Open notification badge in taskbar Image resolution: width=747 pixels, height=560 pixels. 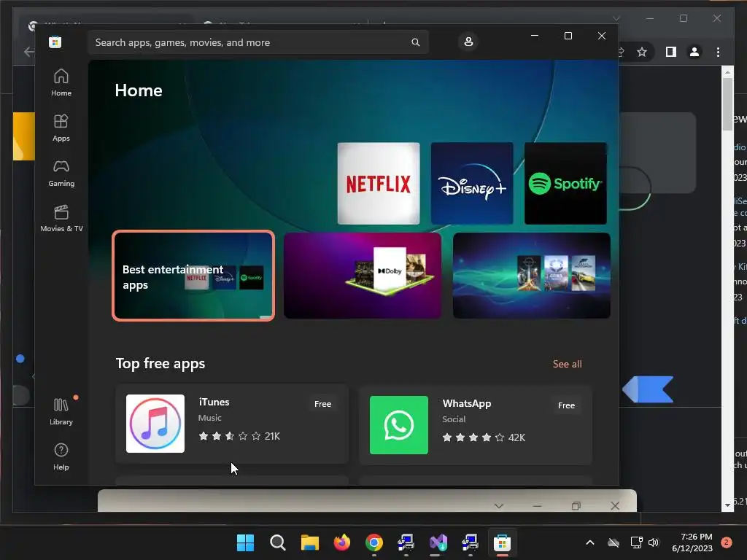pyautogui.click(x=727, y=542)
